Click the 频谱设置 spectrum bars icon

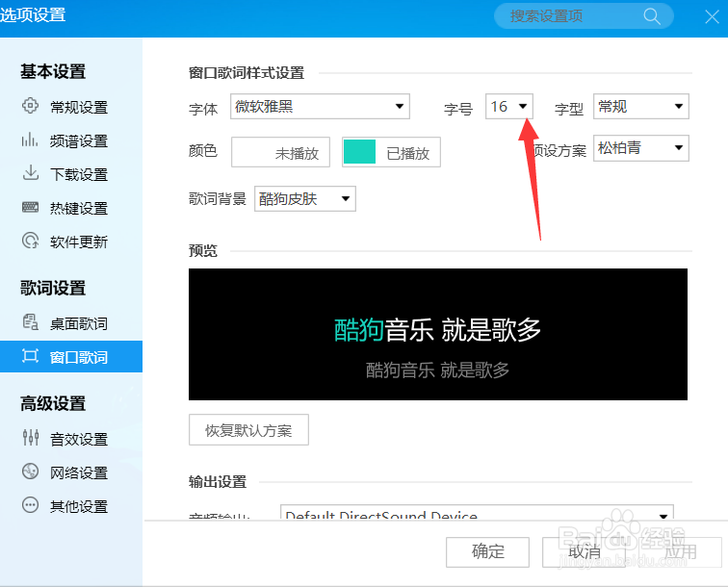pyautogui.click(x=30, y=140)
